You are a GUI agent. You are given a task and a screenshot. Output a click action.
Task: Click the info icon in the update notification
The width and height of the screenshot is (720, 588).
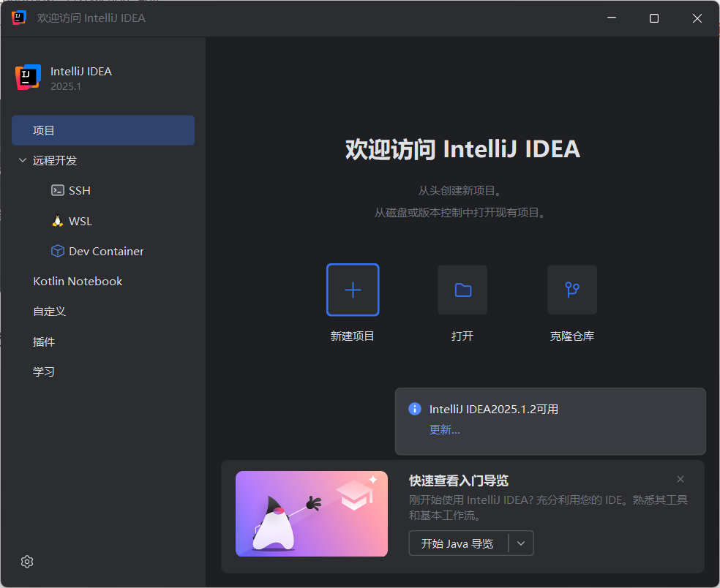(x=414, y=409)
